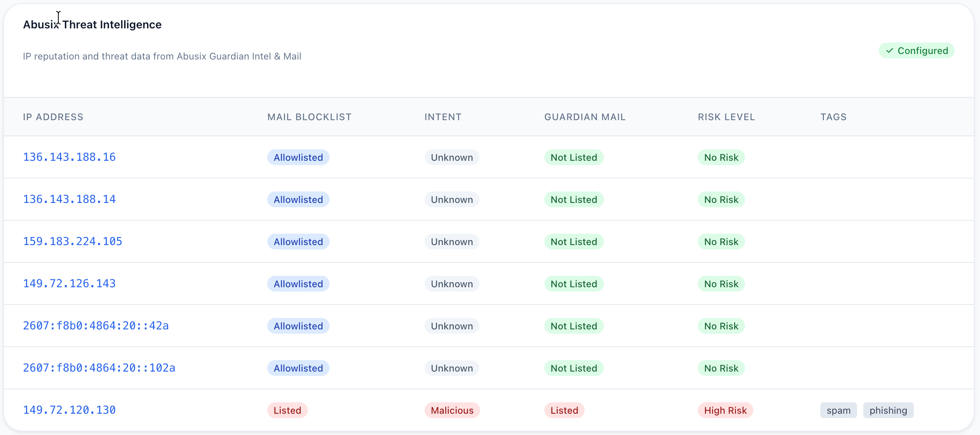This screenshot has height=435, width=980.
Task: Select IPv6 address 2607:f8b0:4864:20::102a
Action: click(99, 368)
